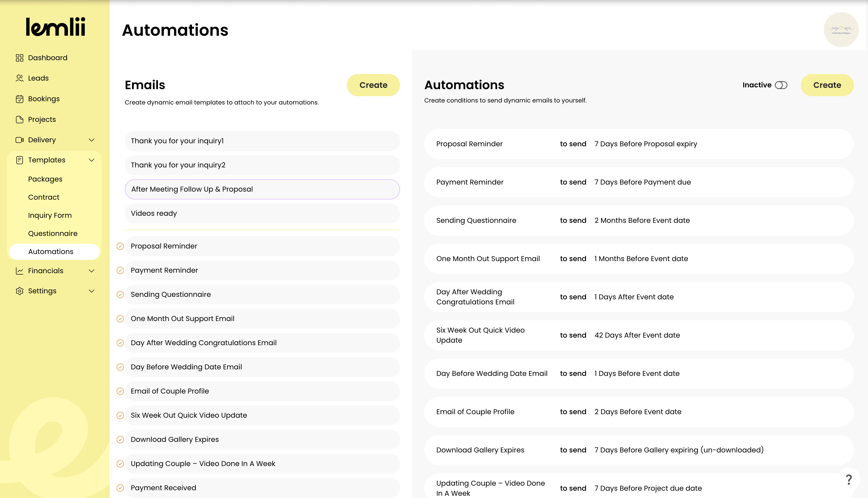This screenshot has height=498, width=868.
Task: Open the help question mark icon
Action: [x=849, y=480]
